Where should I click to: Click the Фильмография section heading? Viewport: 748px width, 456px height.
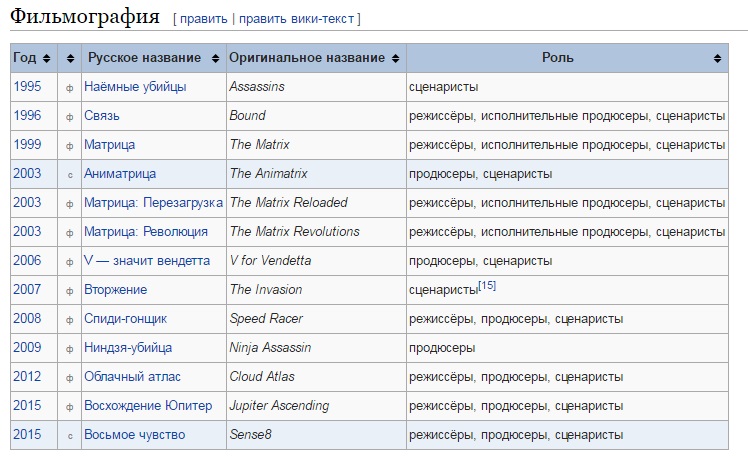click(x=85, y=16)
